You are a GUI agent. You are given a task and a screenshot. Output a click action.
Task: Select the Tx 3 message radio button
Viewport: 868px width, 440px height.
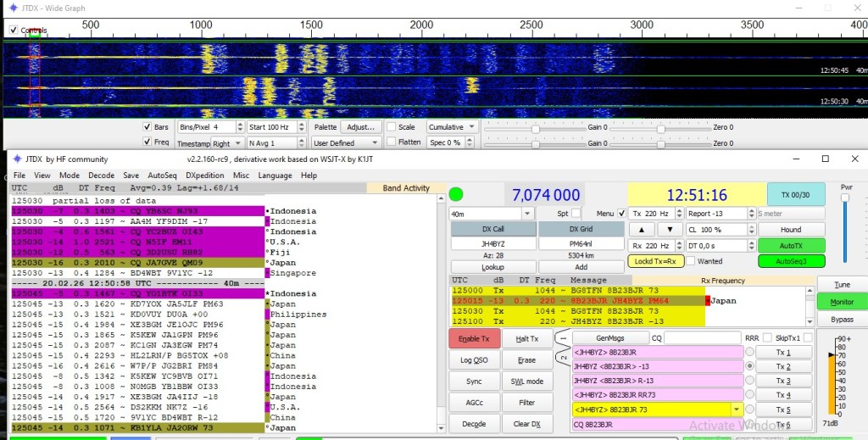(748, 381)
